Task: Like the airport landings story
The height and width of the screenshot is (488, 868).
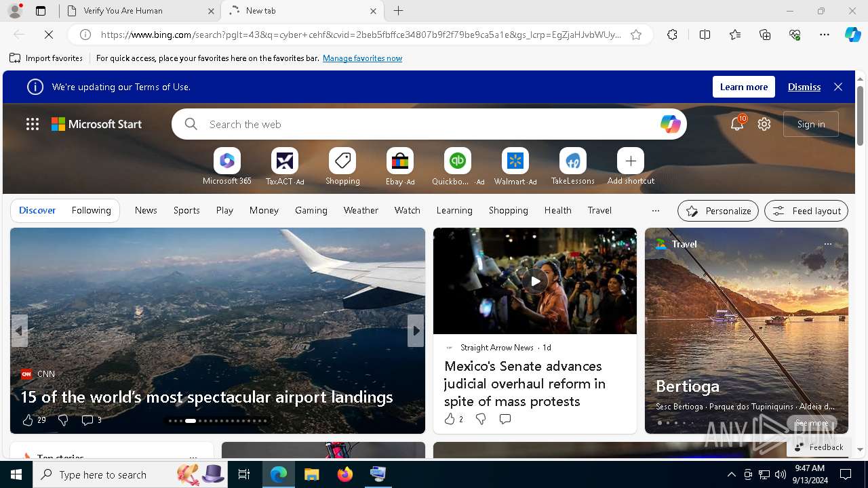Action: pyautogui.click(x=28, y=420)
